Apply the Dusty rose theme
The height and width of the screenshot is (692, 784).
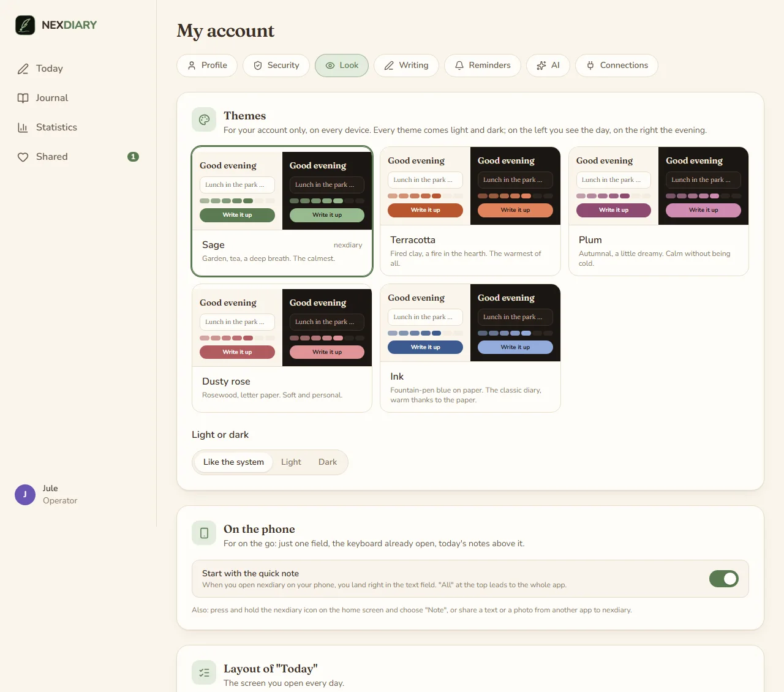point(282,348)
